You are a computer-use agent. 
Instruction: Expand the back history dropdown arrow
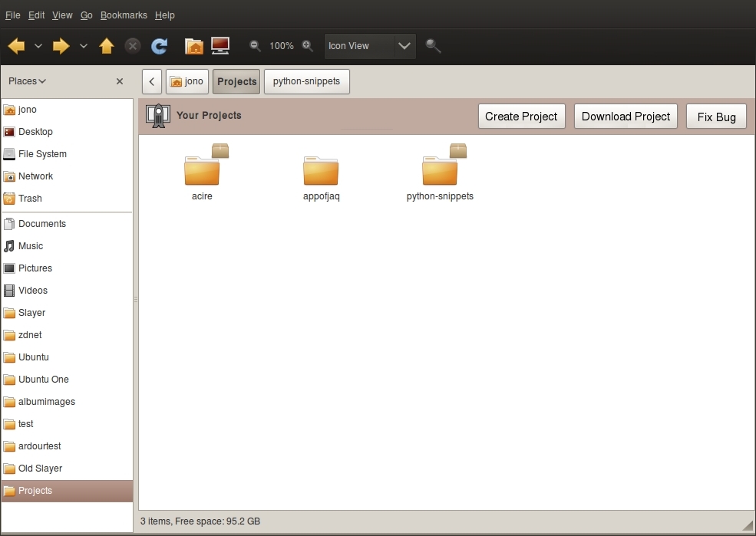pyautogui.click(x=38, y=46)
